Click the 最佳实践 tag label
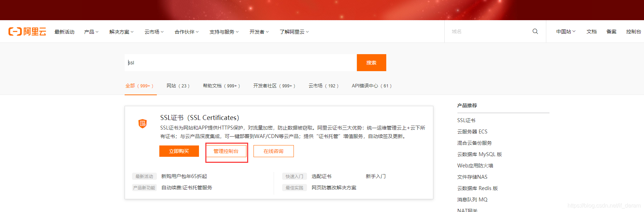644x212 pixels. coord(295,188)
